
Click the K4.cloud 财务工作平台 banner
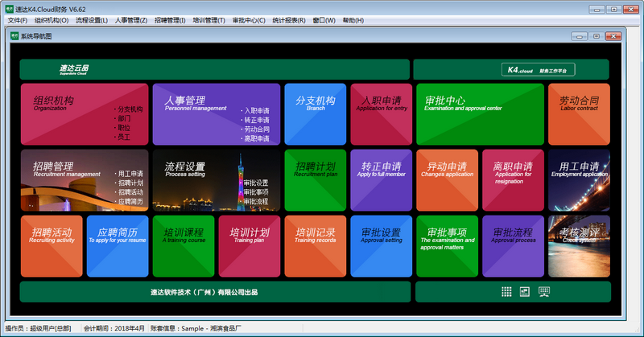pos(512,69)
